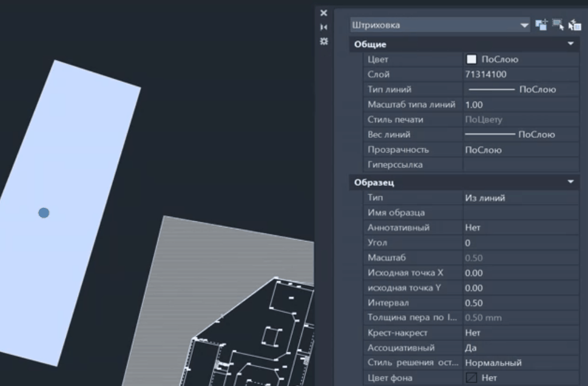Click the Select Objects icon
This screenshot has width=588, height=386.
pos(558,25)
